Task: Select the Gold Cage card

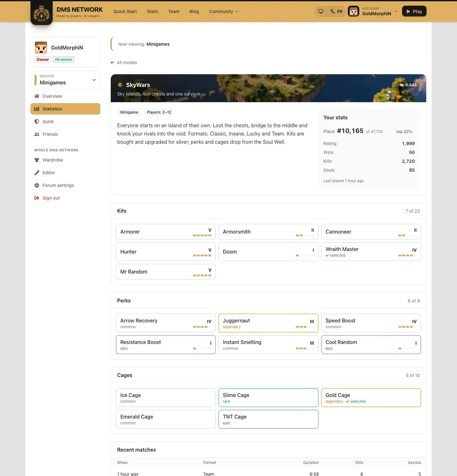Action: (x=371, y=398)
